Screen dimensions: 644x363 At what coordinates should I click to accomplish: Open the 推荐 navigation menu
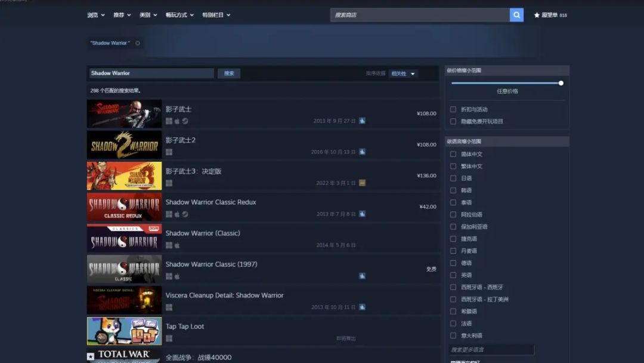(122, 15)
